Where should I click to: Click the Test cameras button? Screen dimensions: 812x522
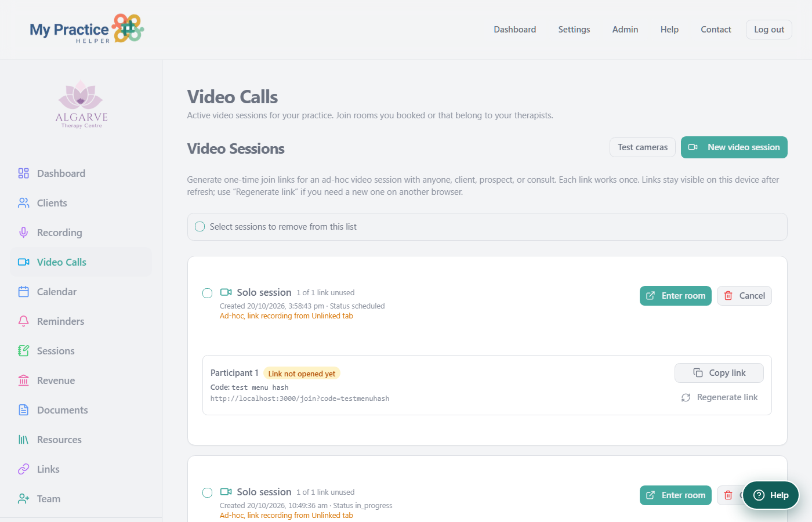[x=643, y=147]
